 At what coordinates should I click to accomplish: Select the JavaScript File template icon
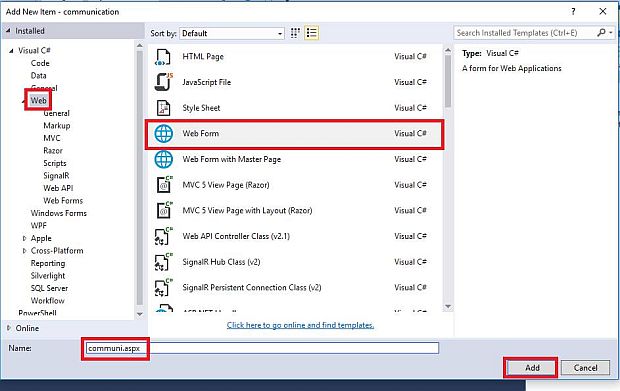click(x=163, y=82)
